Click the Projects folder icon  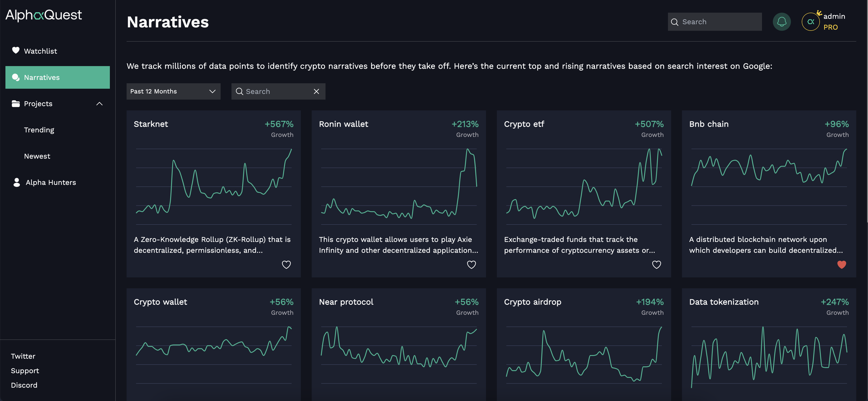16,104
